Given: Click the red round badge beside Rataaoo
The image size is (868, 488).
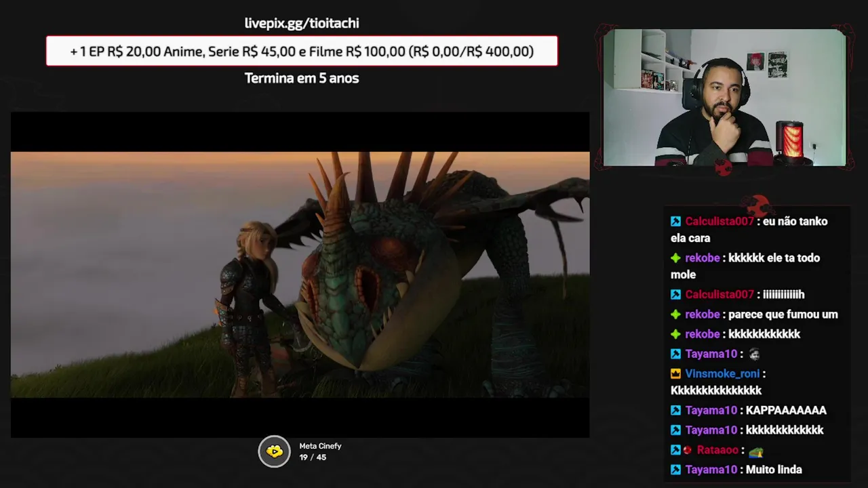Looking at the screenshot, I should pos(688,450).
